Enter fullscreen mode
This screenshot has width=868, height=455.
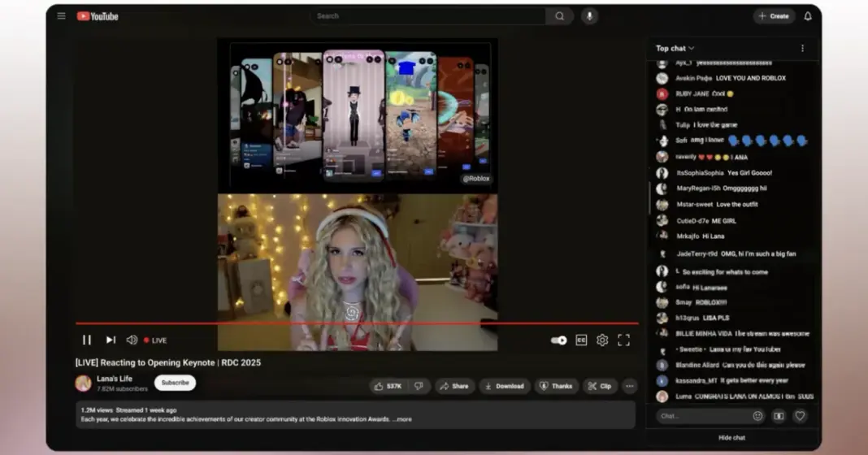pyautogui.click(x=623, y=340)
